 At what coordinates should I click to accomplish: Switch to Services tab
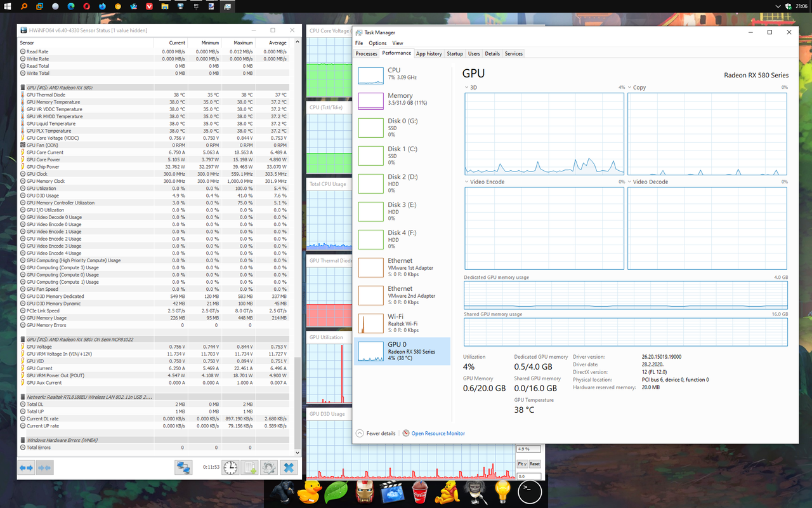click(514, 53)
